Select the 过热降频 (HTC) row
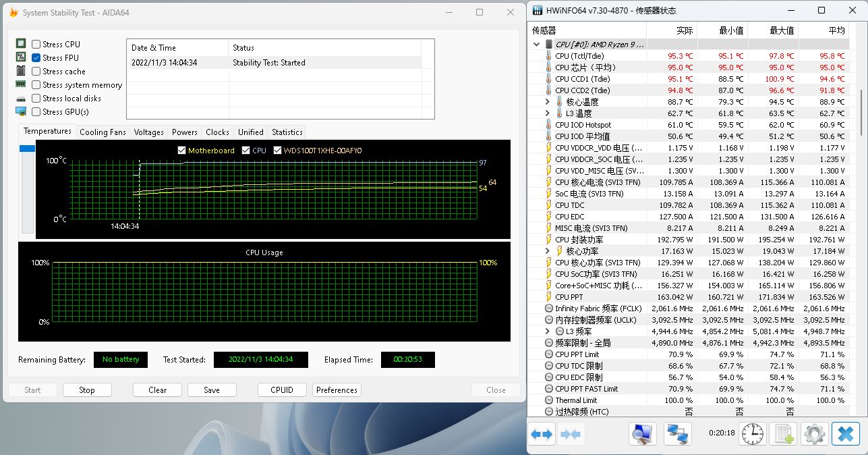 click(688, 412)
